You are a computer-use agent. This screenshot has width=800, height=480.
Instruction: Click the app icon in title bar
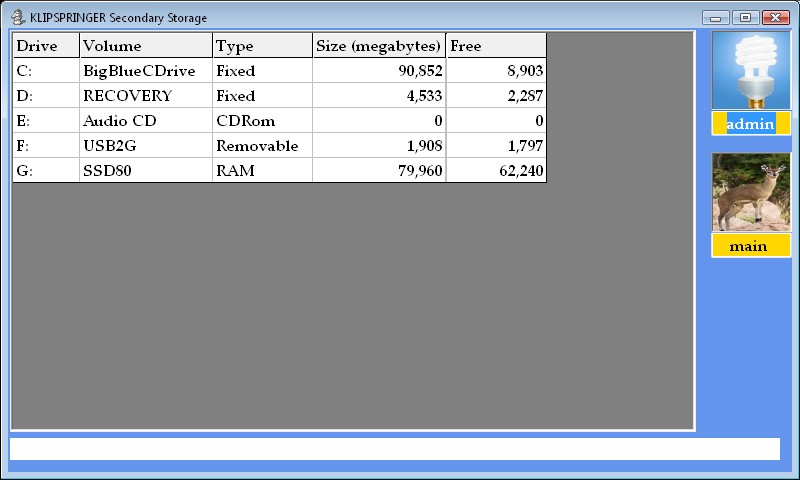coord(18,17)
